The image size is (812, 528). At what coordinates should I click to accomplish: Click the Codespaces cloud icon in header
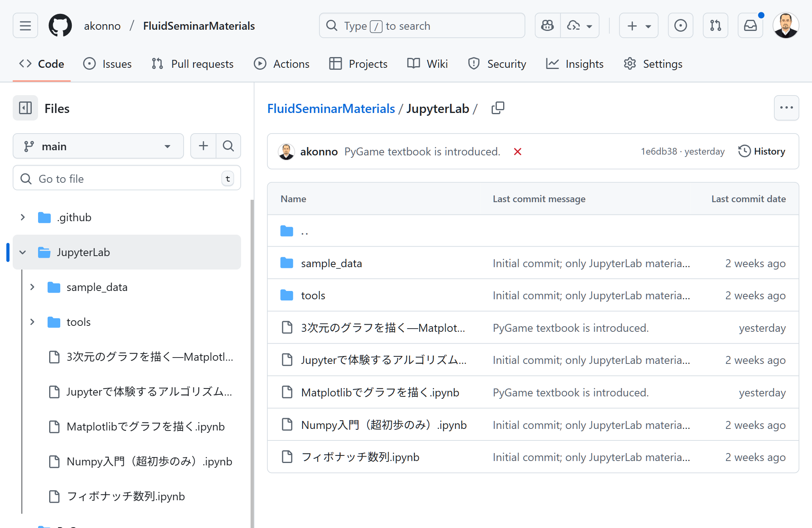tap(573, 25)
